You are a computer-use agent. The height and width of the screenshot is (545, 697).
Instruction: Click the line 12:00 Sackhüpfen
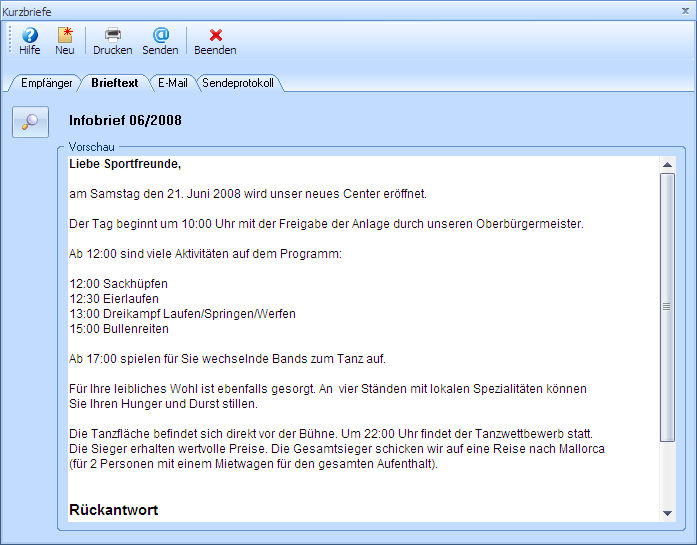point(118,284)
